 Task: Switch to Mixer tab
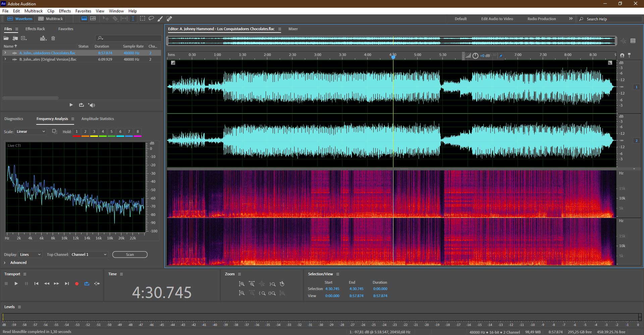coord(293,29)
